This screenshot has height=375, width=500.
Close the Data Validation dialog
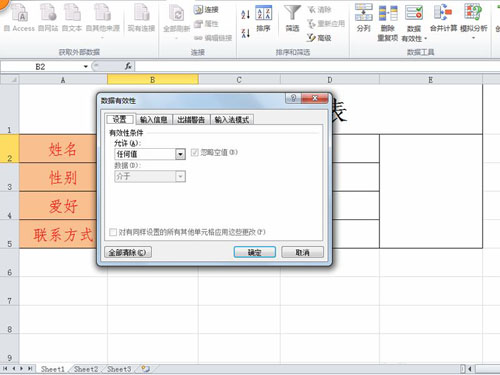[x=314, y=98]
